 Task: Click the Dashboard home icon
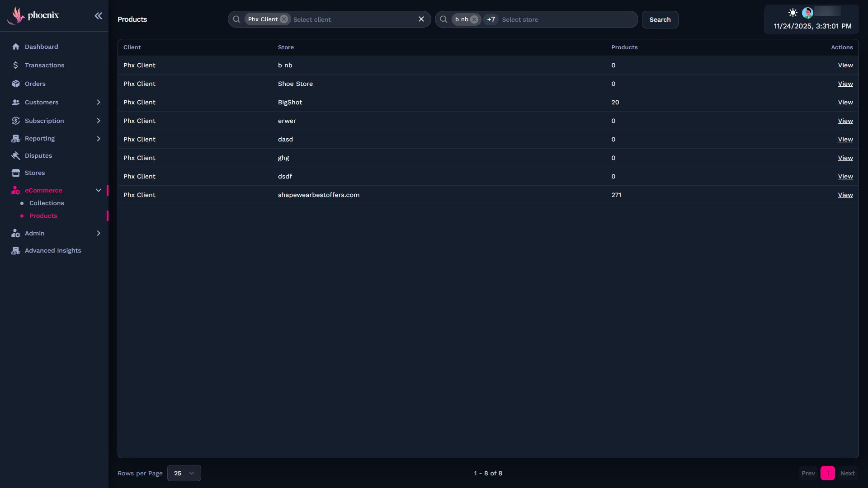16,47
